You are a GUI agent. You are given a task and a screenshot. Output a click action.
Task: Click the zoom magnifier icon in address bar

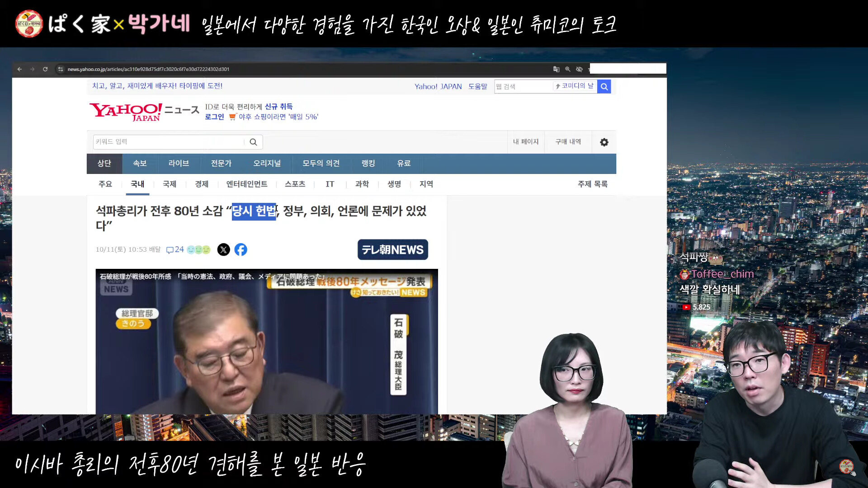point(568,69)
